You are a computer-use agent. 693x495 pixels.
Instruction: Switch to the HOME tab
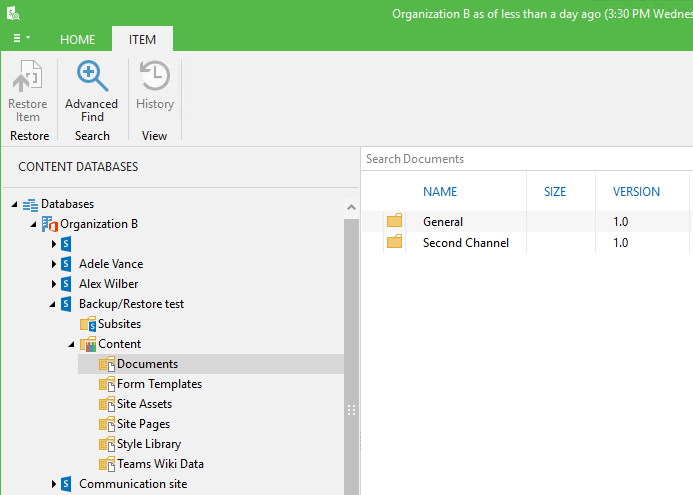tap(77, 40)
